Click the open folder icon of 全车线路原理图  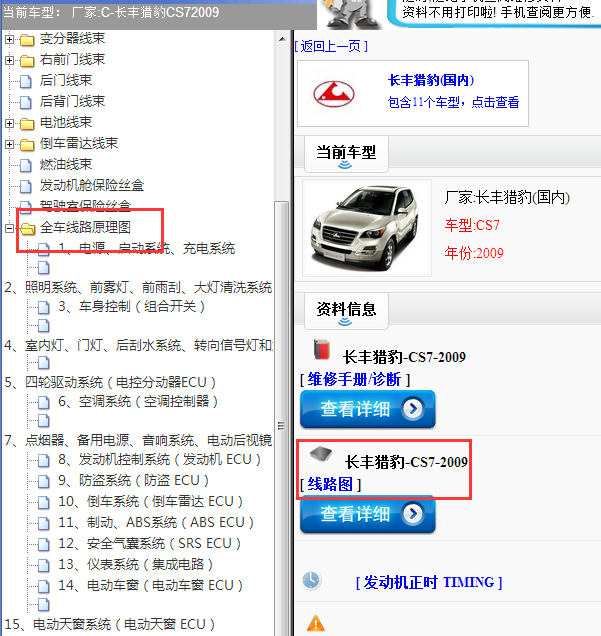27,229
